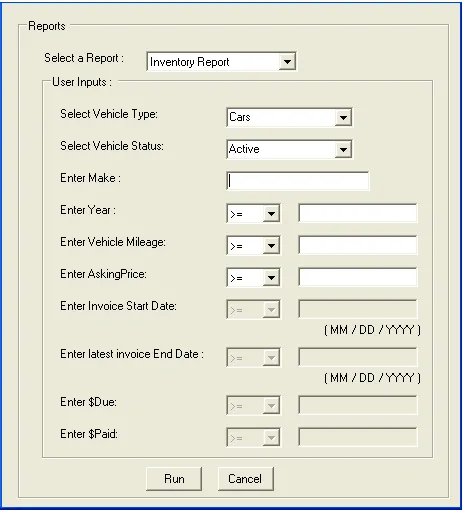
Task: Click the Enter $Due label
Action: [x=88, y=402]
